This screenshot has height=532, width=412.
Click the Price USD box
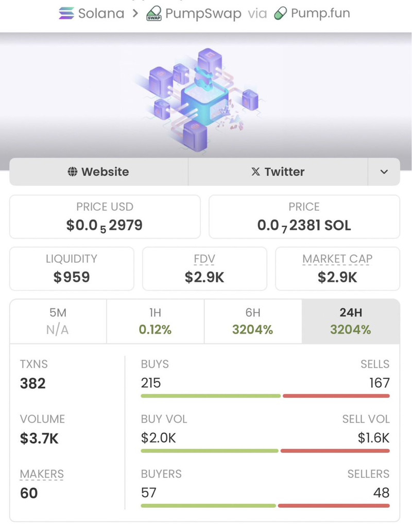(x=105, y=216)
